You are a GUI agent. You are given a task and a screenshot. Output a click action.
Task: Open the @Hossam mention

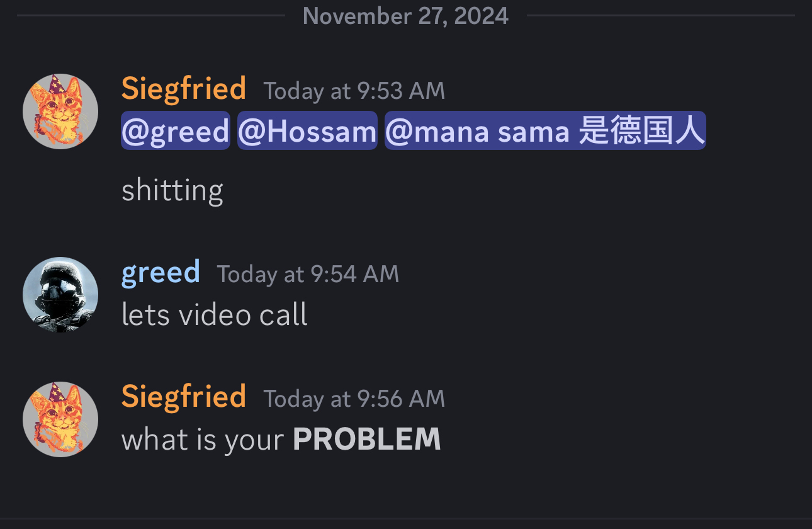tap(307, 131)
